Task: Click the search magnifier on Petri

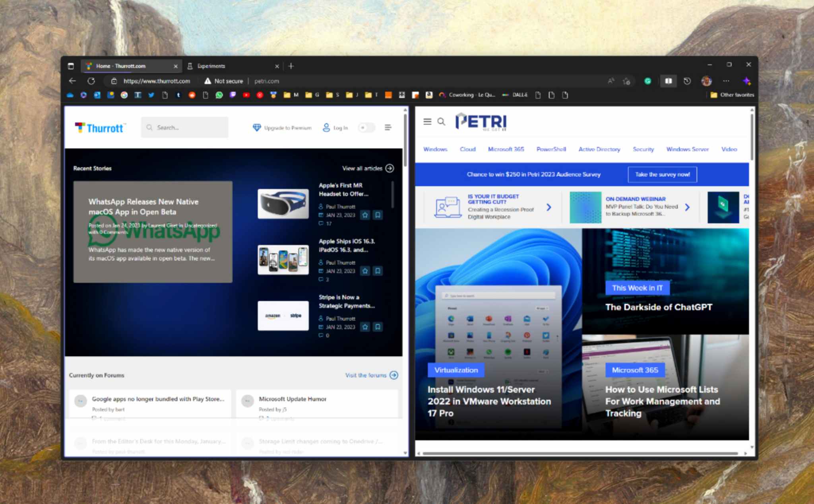Action: tap(441, 122)
